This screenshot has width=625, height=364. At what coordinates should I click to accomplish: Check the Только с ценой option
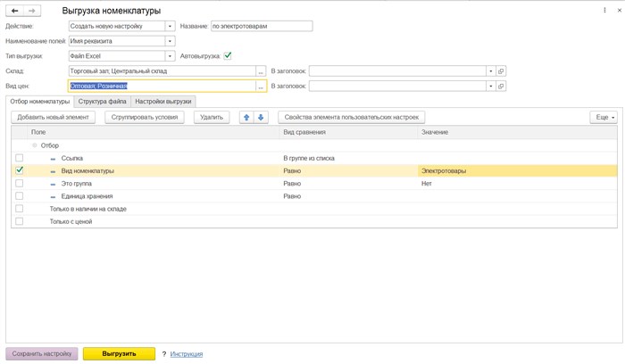click(x=19, y=221)
